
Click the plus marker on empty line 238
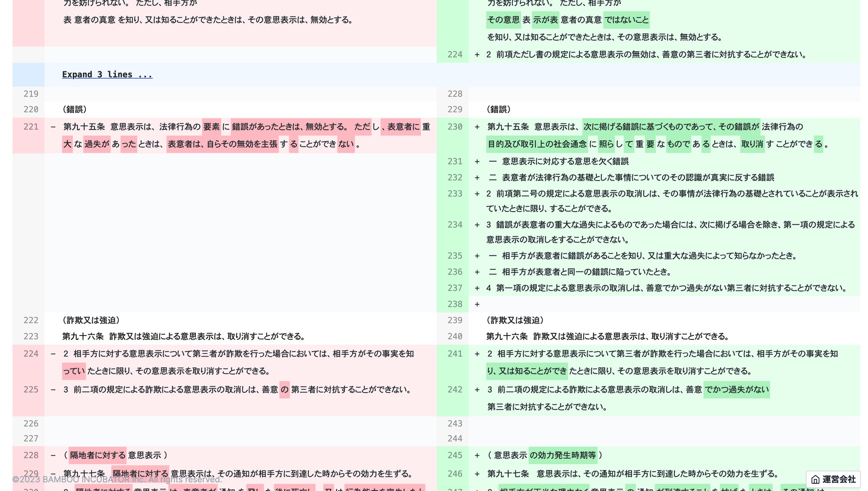[x=477, y=304]
